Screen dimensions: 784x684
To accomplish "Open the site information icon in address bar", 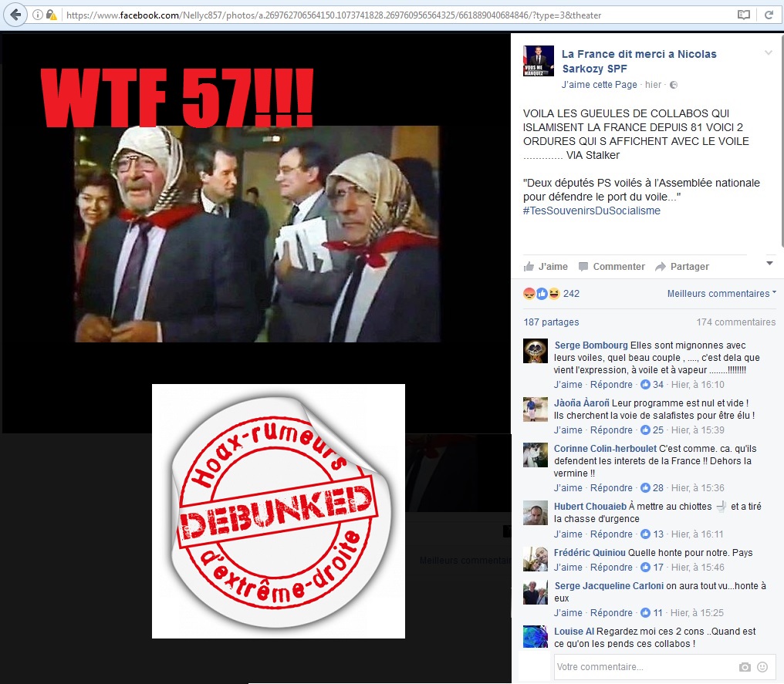I will pyautogui.click(x=38, y=15).
